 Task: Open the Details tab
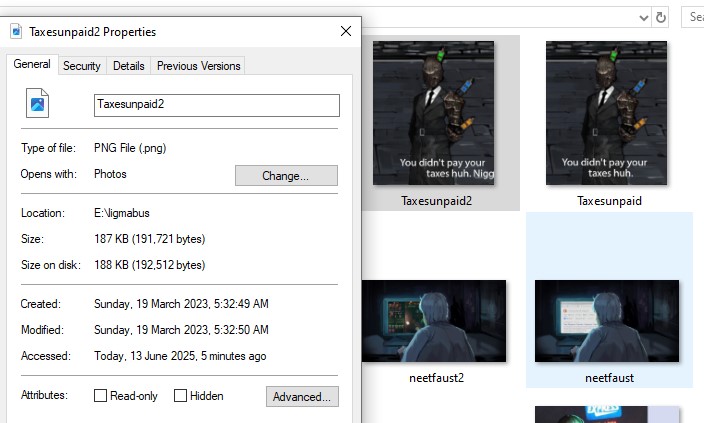(128, 66)
